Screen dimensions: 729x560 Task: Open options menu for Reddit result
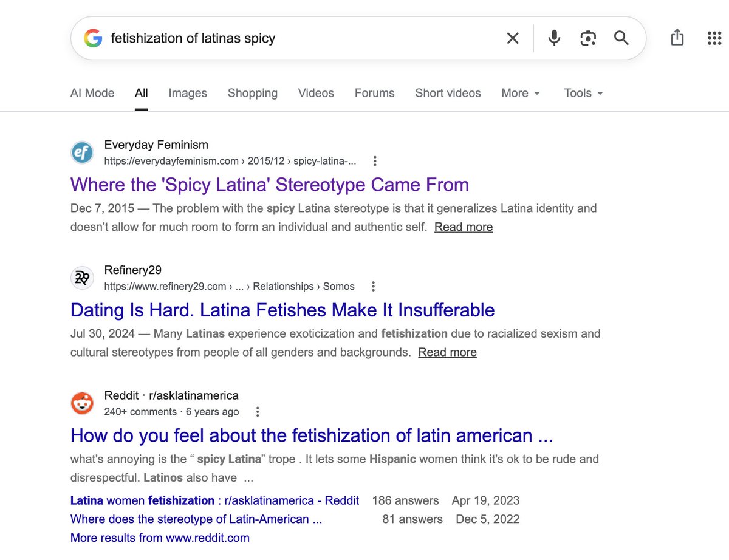[258, 412]
